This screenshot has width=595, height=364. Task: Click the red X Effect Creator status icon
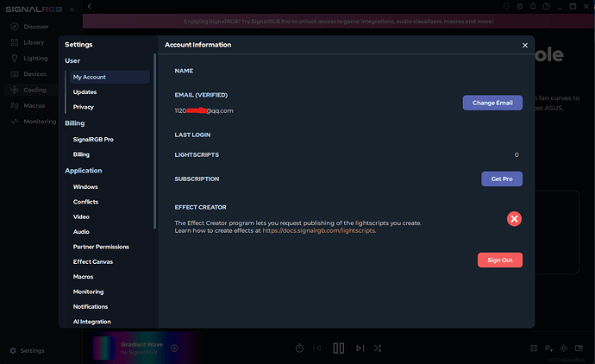pos(514,218)
